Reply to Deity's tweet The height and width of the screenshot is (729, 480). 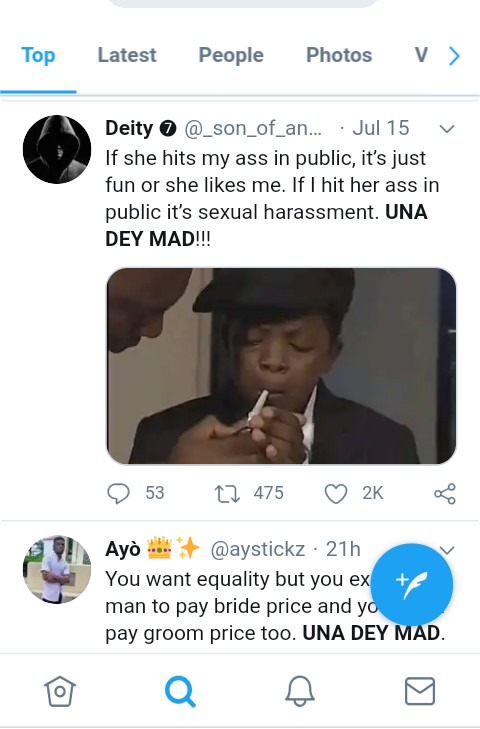point(118,493)
